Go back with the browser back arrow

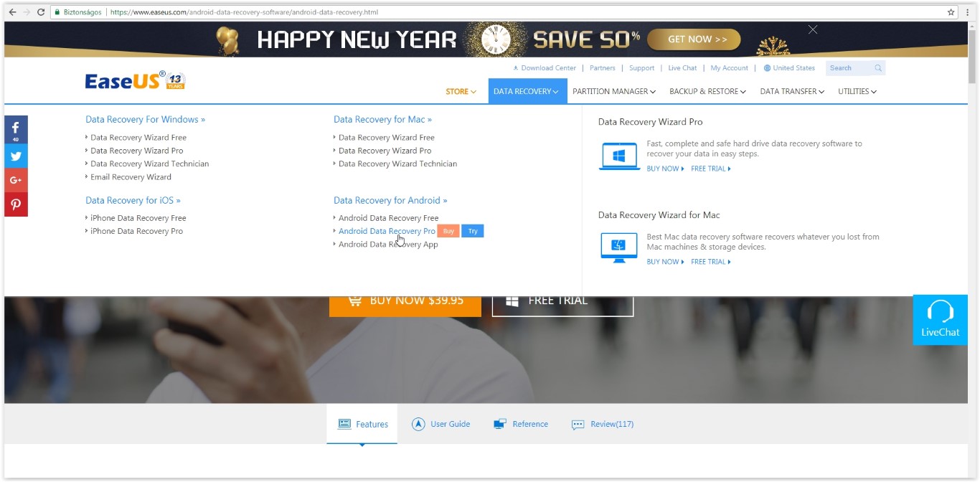[12, 12]
